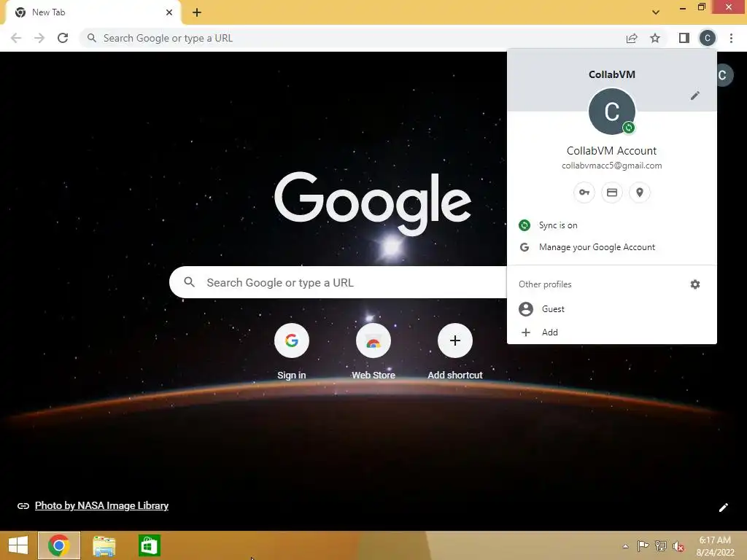Open addresses location pin icon
This screenshot has height=560, width=747.
640,192
